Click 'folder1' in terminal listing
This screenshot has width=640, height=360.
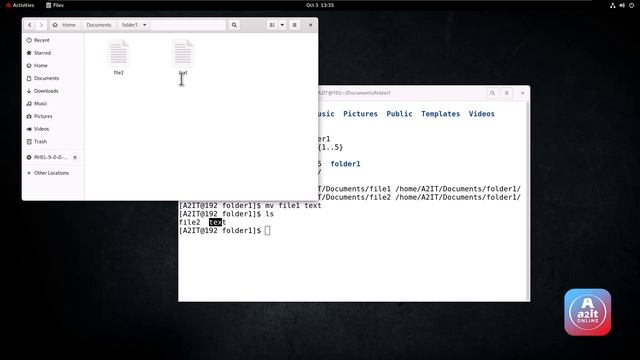point(345,164)
